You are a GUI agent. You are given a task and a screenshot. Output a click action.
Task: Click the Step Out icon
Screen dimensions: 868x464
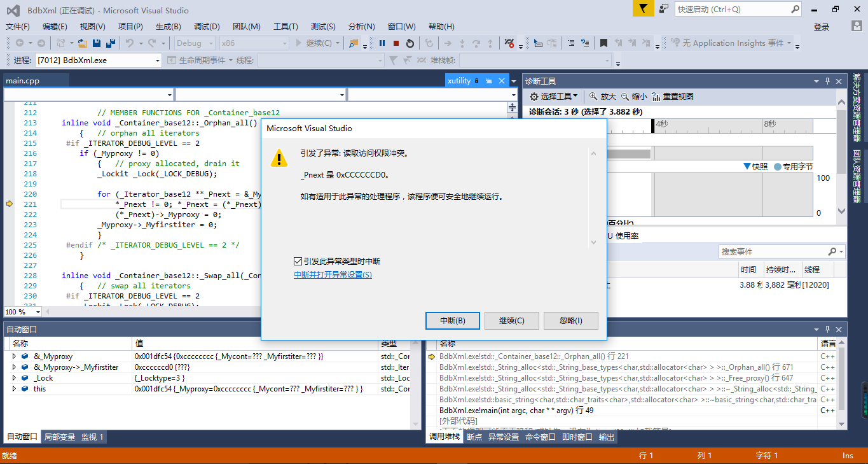tap(490, 43)
